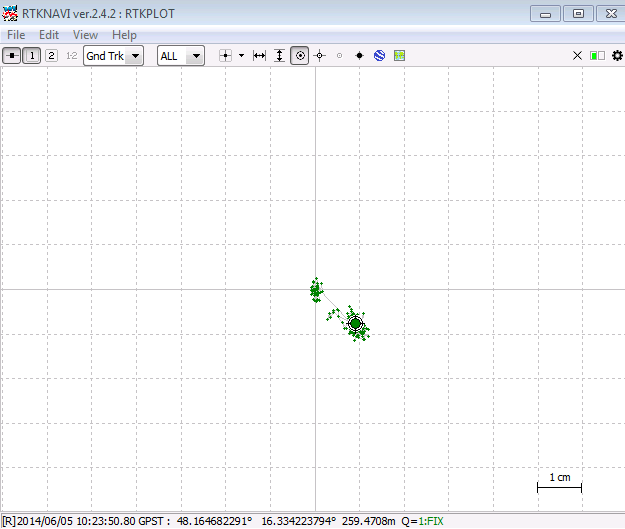Click the center-on-origin crosshair icon
Image resolution: width=625 pixels, height=529 pixels.
[x=225, y=56]
